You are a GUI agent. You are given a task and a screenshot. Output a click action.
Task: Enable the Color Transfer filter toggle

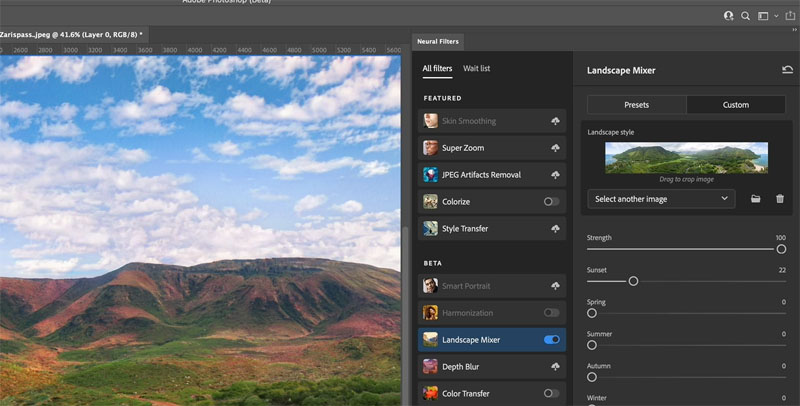(552, 393)
